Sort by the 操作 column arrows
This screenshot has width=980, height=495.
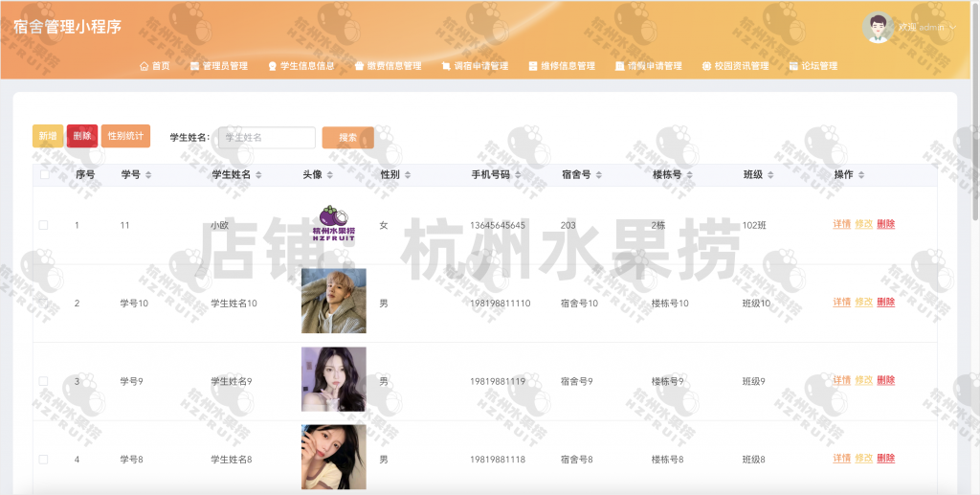[861, 175]
